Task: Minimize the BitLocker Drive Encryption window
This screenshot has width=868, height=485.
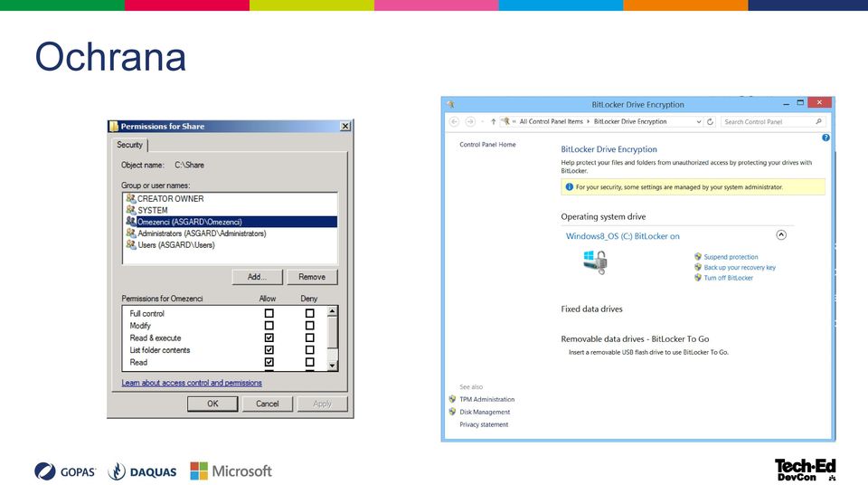Action: tap(786, 104)
